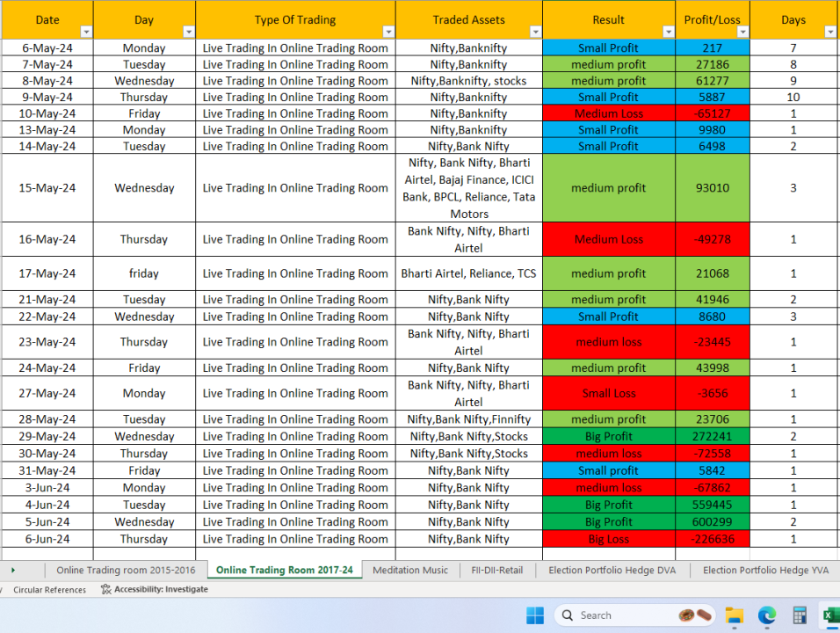Open the Profit/Loss filter dropdown

pyautogui.click(x=742, y=32)
